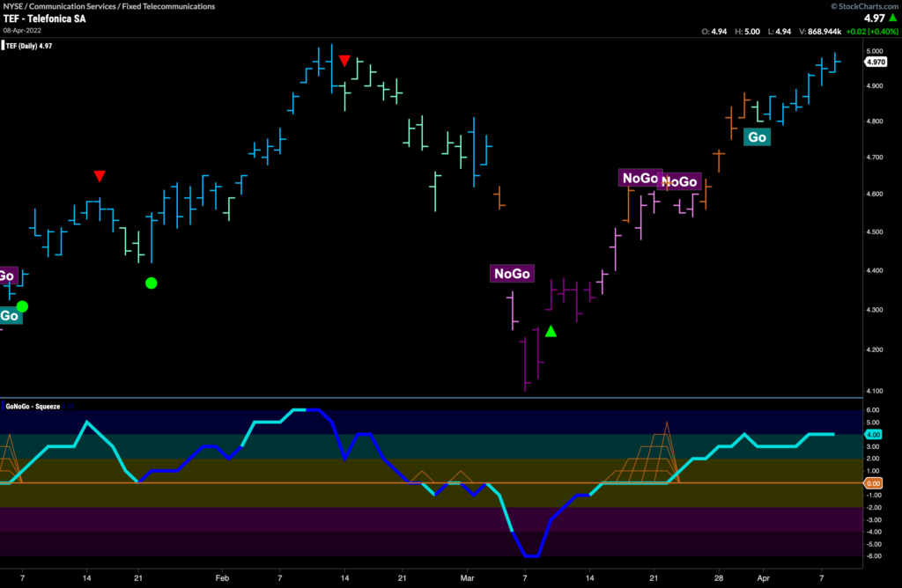Select the NoGo label above early March lows
The width and height of the screenshot is (902, 588).
click(512, 274)
